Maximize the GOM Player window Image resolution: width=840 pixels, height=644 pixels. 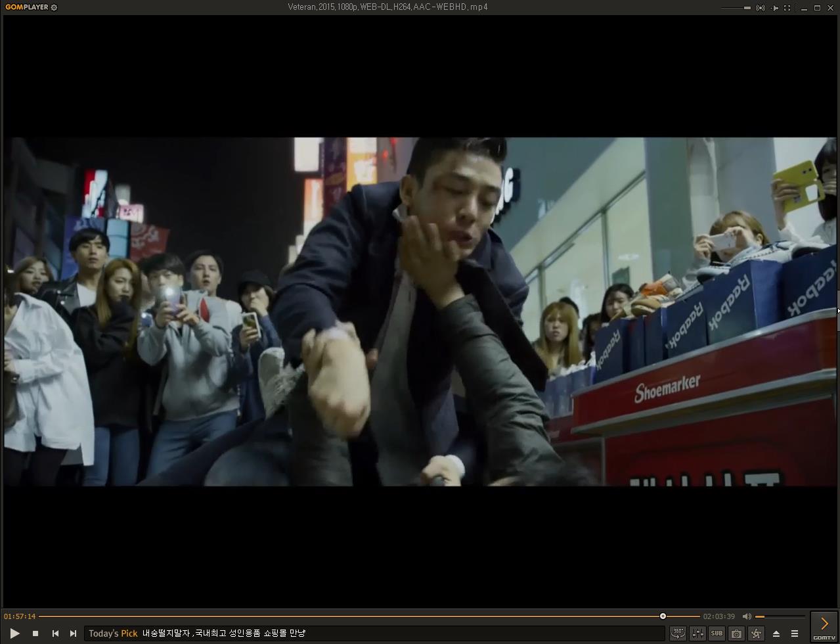pyautogui.click(x=817, y=8)
